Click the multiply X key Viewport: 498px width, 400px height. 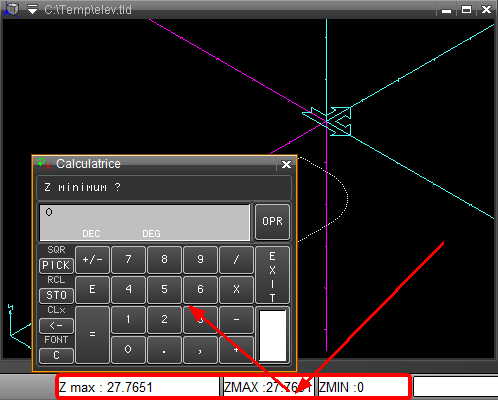click(236, 289)
